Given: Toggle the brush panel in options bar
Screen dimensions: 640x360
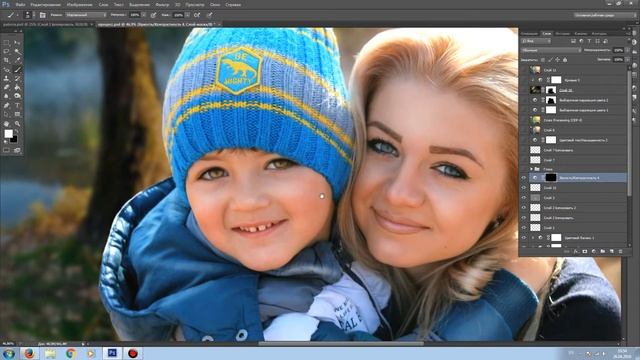Looking at the screenshot, I should pos(42,15).
